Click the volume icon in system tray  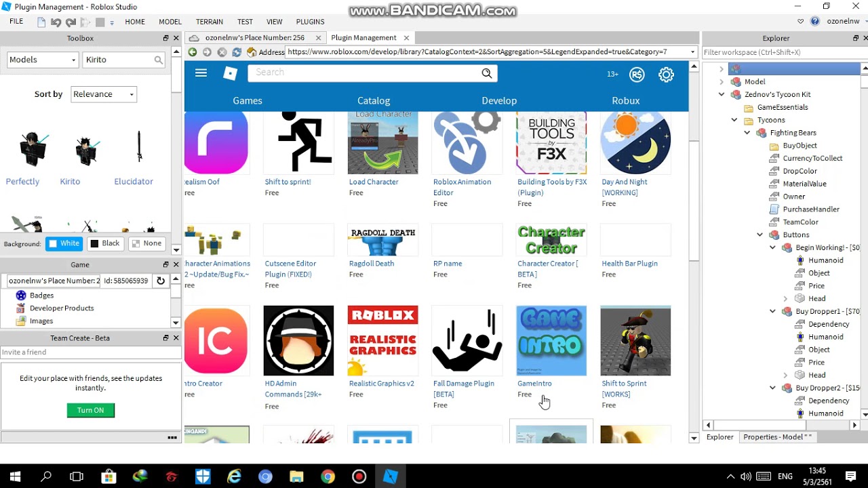(x=746, y=476)
